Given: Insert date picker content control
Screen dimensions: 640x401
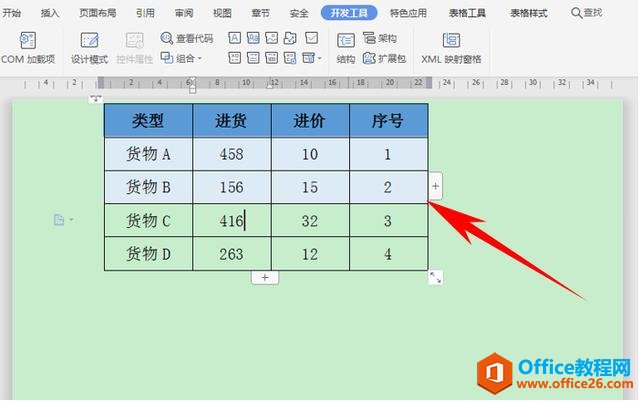Looking at the screenshot, I should [x=271, y=58].
